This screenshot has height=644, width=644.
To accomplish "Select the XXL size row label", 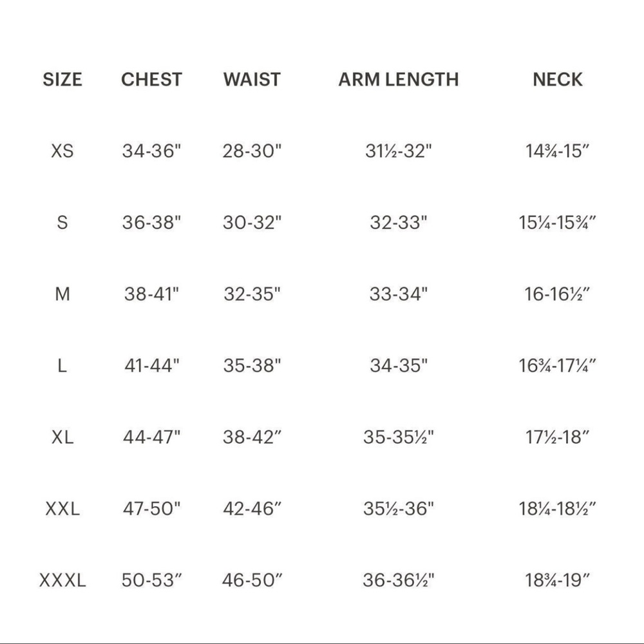I will (x=62, y=509).
